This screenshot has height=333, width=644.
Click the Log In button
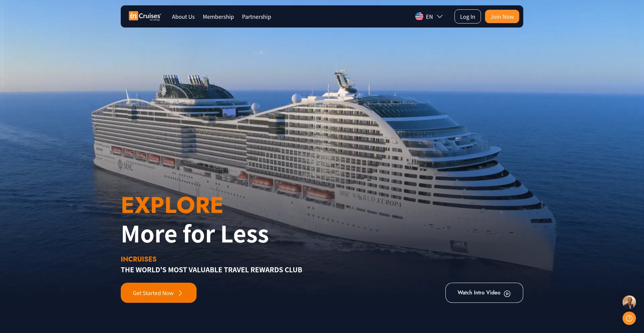click(468, 16)
